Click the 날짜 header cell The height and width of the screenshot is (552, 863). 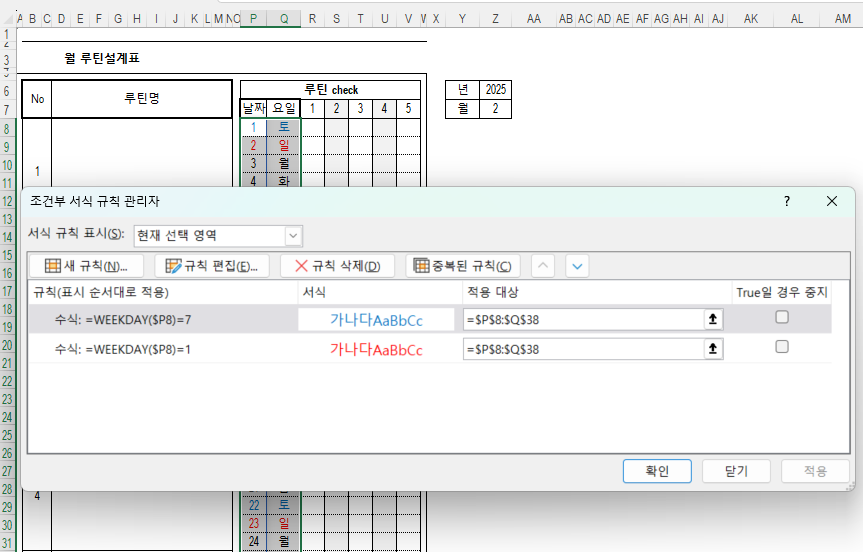click(254, 108)
